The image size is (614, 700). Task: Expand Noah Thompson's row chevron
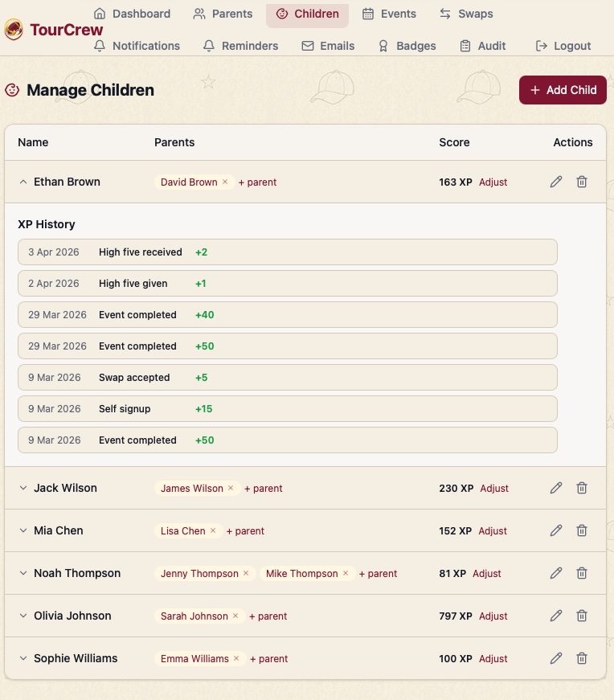[x=23, y=573]
